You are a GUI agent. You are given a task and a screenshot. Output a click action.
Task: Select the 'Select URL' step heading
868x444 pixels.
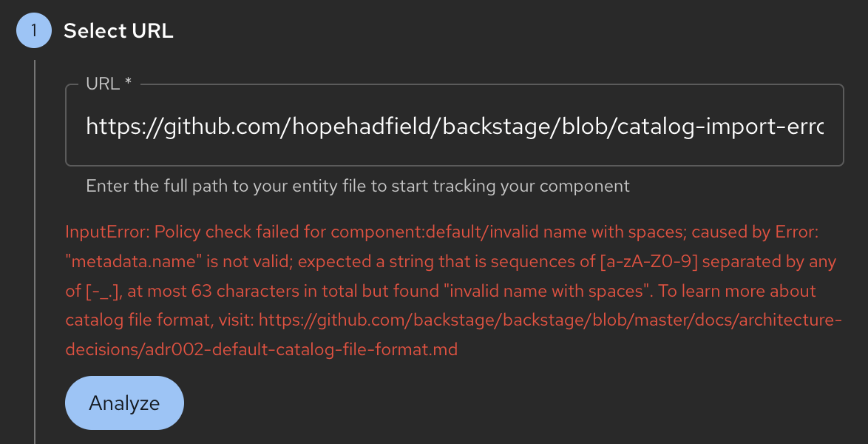click(x=118, y=31)
